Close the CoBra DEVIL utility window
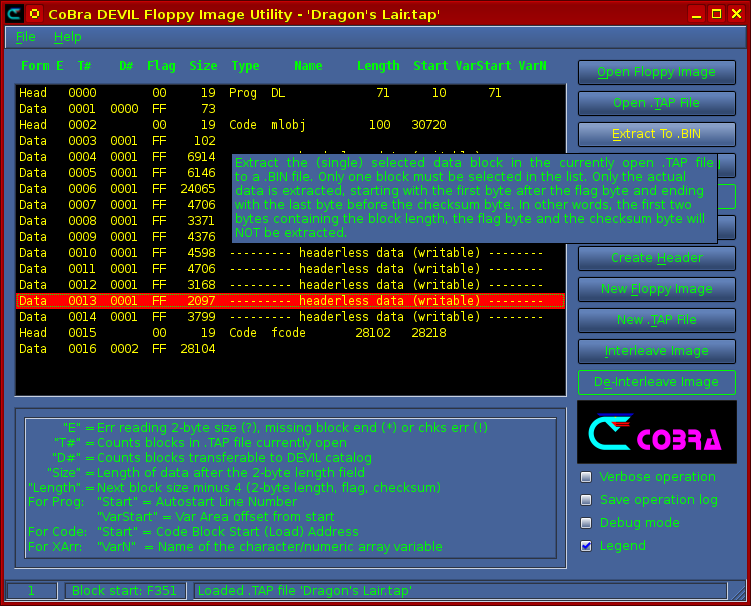Image resolution: width=751 pixels, height=606 pixels. click(x=735, y=14)
